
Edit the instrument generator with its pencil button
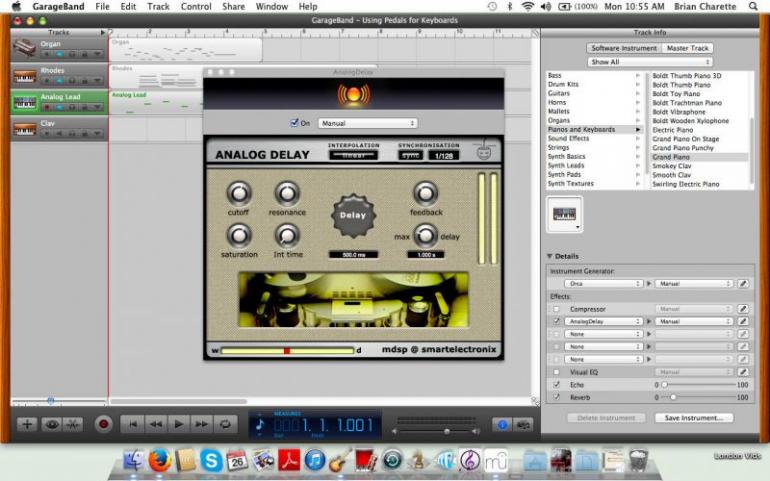pyautogui.click(x=743, y=283)
